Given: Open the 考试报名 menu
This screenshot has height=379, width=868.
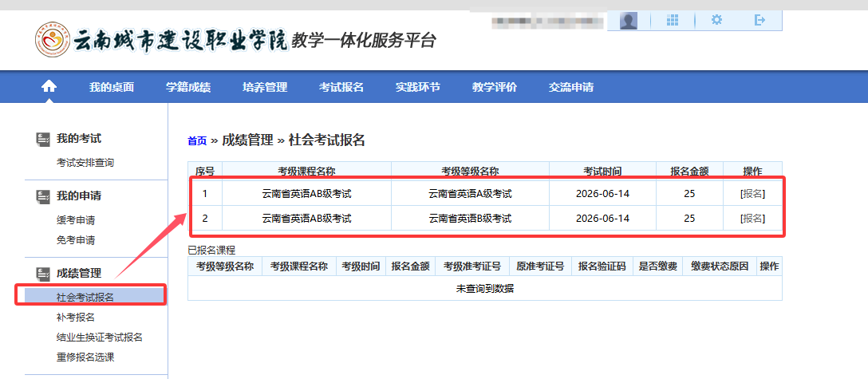Looking at the screenshot, I should pyautogui.click(x=341, y=88).
